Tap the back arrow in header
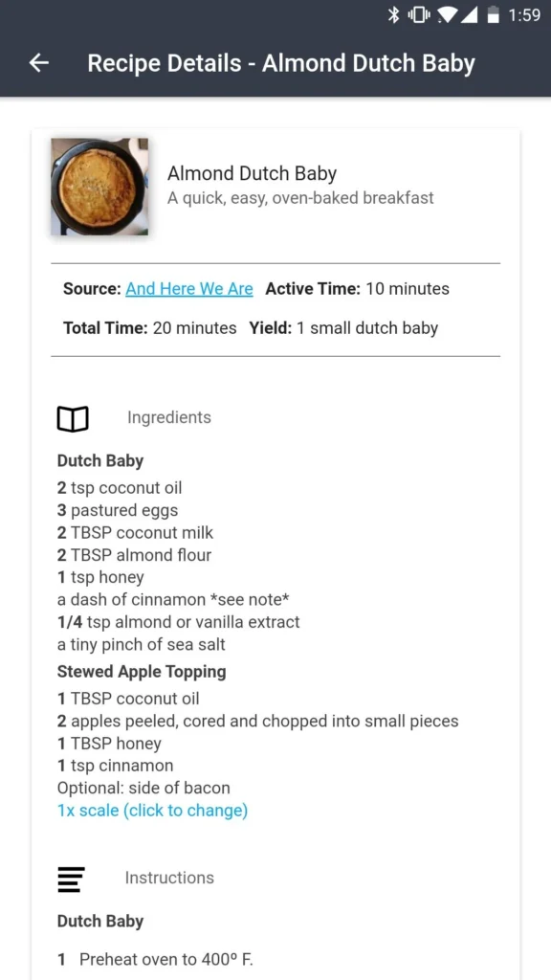 coord(38,62)
